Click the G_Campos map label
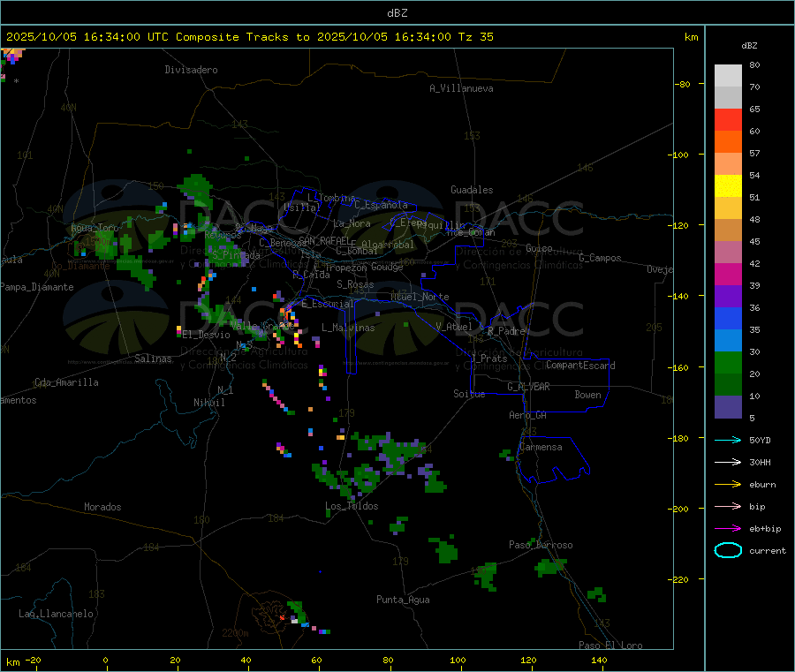The height and width of the screenshot is (672, 795). point(601,258)
